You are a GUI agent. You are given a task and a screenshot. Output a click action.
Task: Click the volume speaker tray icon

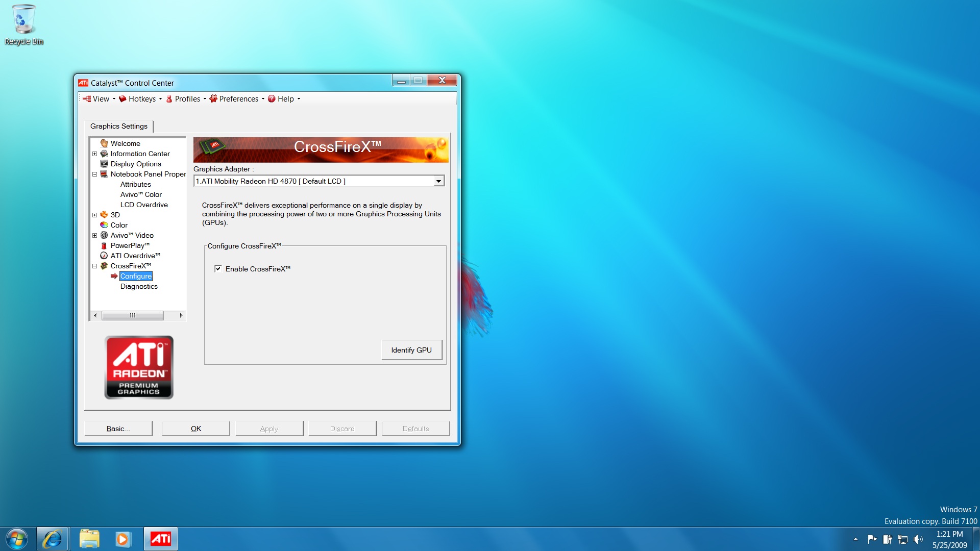(x=918, y=539)
